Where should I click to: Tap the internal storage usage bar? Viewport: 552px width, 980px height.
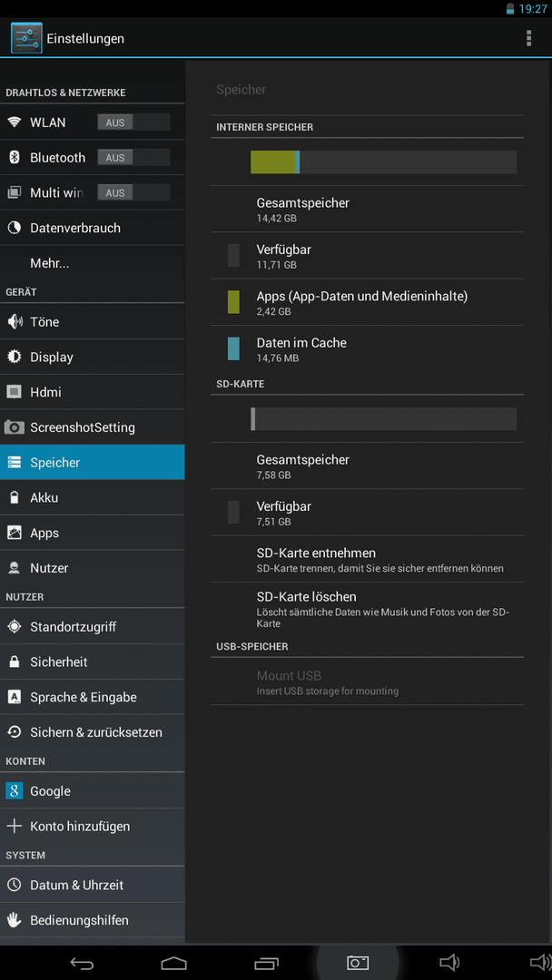(383, 162)
